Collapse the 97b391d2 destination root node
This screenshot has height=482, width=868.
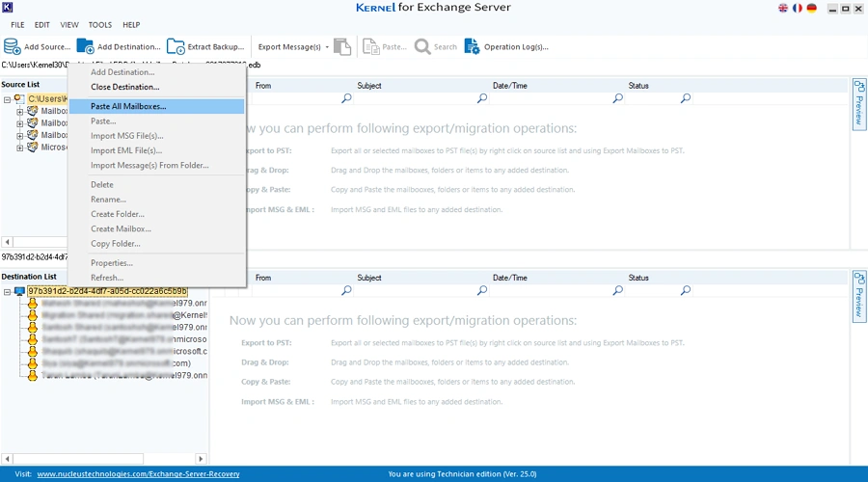(7, 292)
